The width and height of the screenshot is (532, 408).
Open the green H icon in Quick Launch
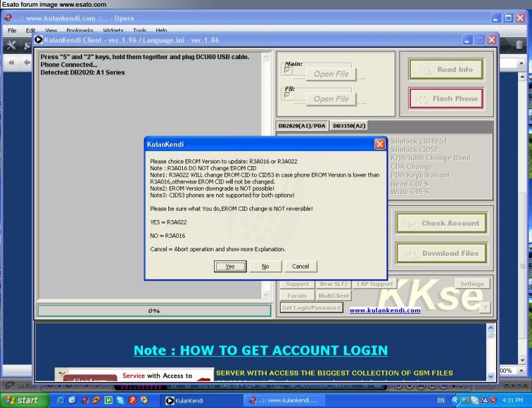click(108, 401)
